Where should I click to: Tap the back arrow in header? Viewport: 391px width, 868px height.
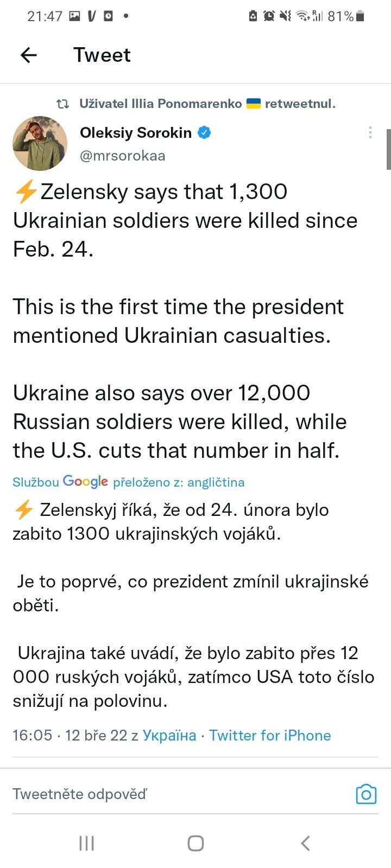pyautogui.click(x=28, y=55)
